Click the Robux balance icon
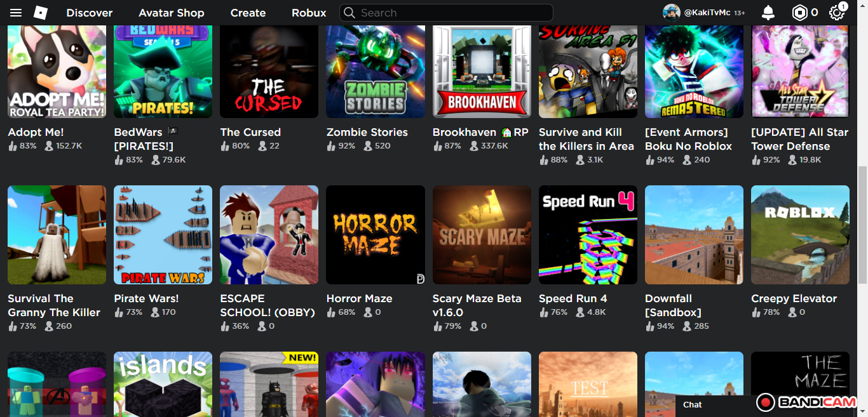 (x=799, y=13)
